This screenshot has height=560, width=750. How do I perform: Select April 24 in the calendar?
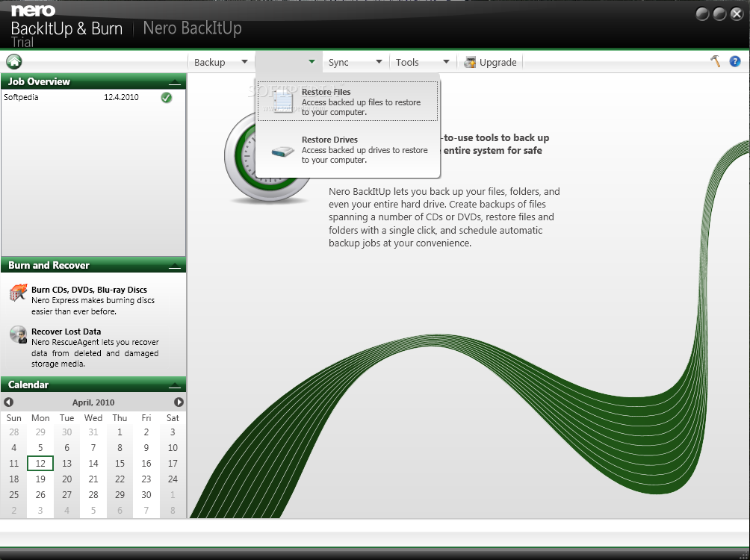[173, 479]
